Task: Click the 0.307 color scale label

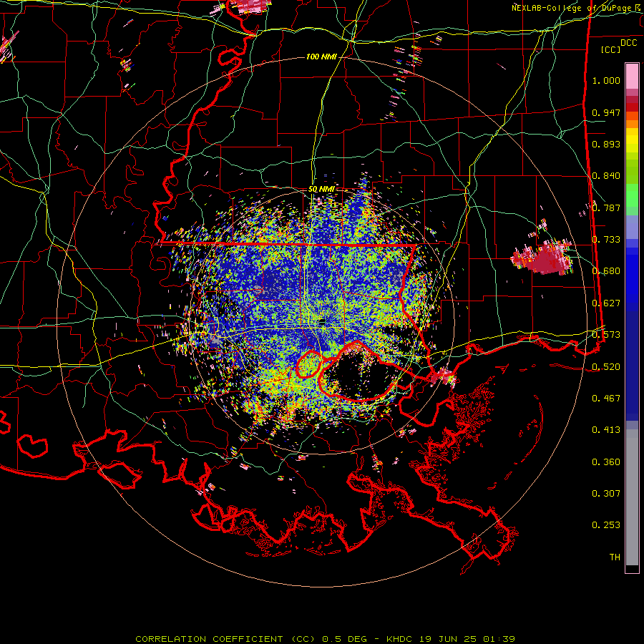Action: pyautogui.click(x=606, y=494)
